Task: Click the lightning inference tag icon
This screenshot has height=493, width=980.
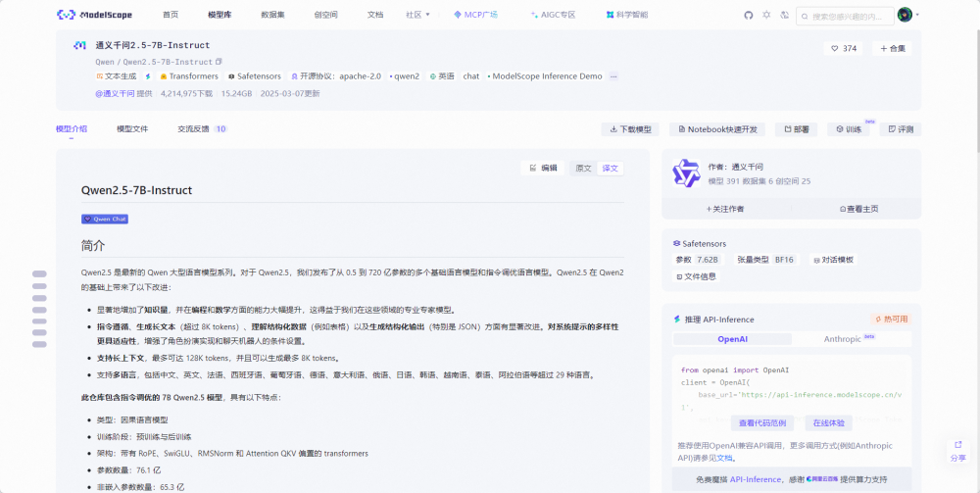Action: click(148, 76)
